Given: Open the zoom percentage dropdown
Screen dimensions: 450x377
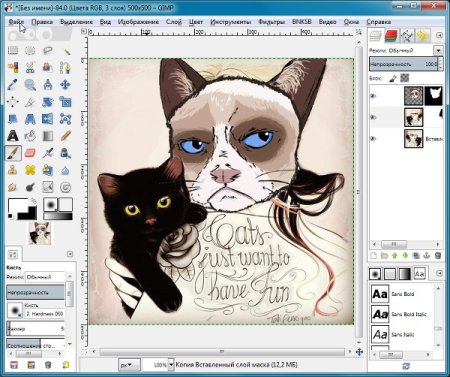Looking at the screenshot, I should pos(171,365).
